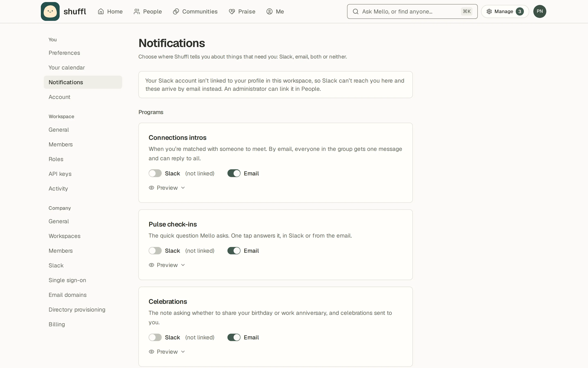The height and width of the screenshot is (368, 588).
Task: Click the gear icon in Manage button
Action: [489, 11]
